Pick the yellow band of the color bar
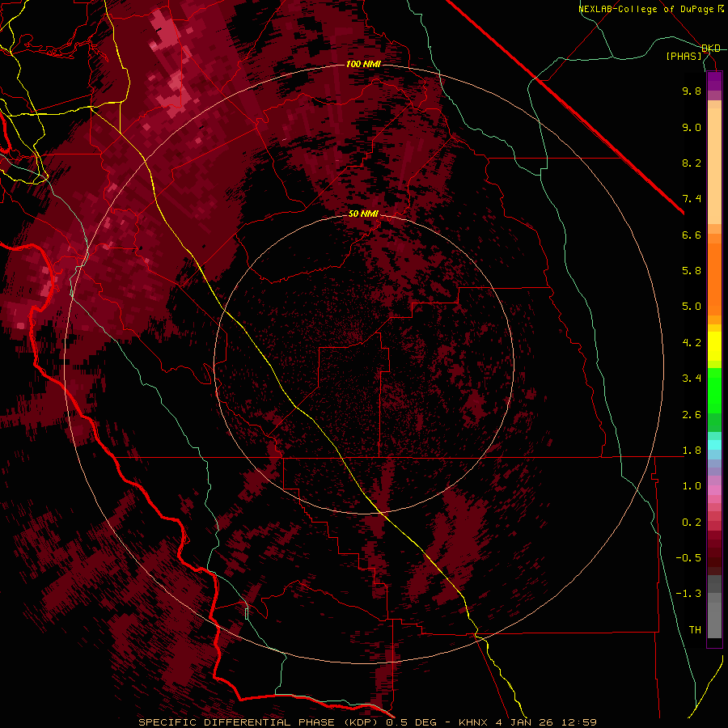This screenshot has height=728, width=728. coord(714,346)
